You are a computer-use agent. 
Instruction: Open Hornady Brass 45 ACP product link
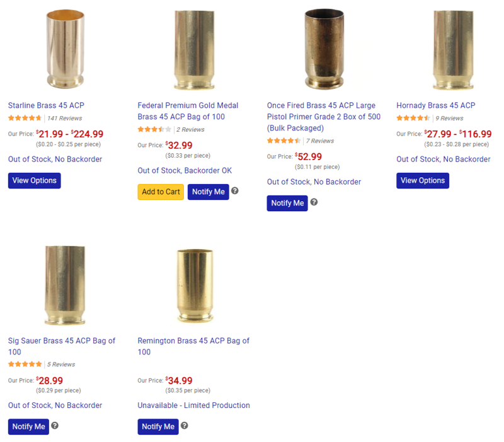click(435, 105)
